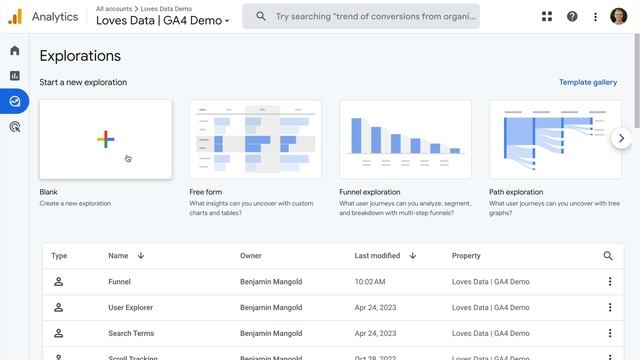Click the table search icon

point(608,256)
